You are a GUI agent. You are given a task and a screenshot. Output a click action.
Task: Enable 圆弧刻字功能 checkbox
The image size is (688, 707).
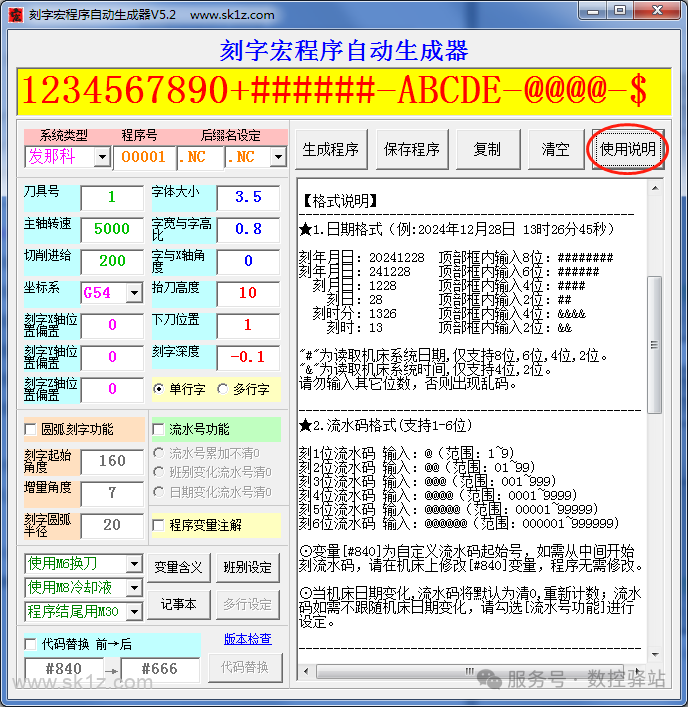pos(30,429)
